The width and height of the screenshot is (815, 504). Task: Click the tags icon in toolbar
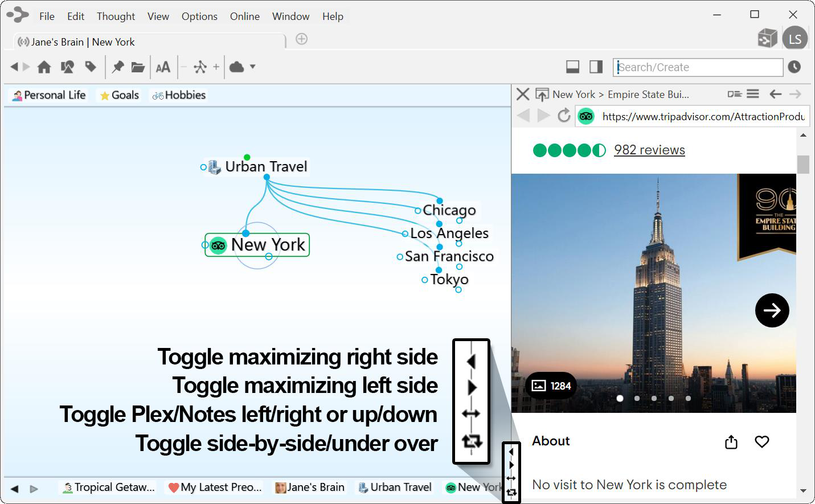click(91, 67)
